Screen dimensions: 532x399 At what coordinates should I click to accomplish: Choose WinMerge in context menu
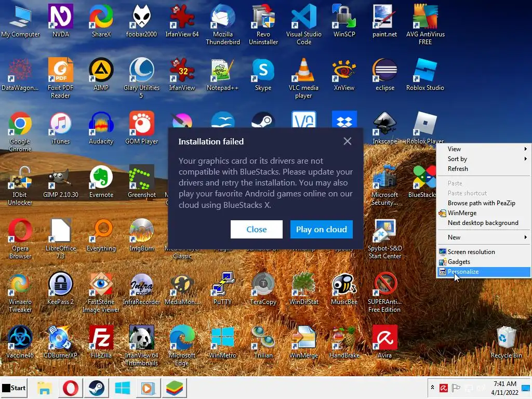(484, 212)
